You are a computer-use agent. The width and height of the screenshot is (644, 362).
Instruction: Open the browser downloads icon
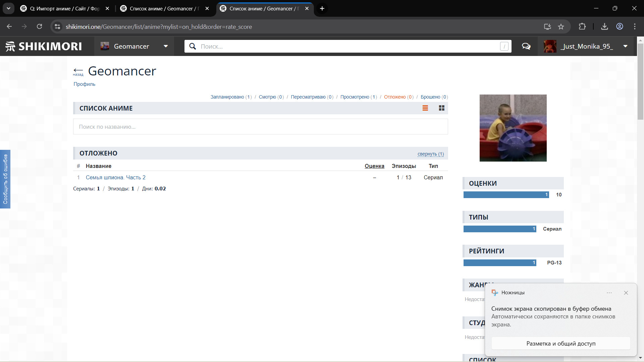point(604,26)
